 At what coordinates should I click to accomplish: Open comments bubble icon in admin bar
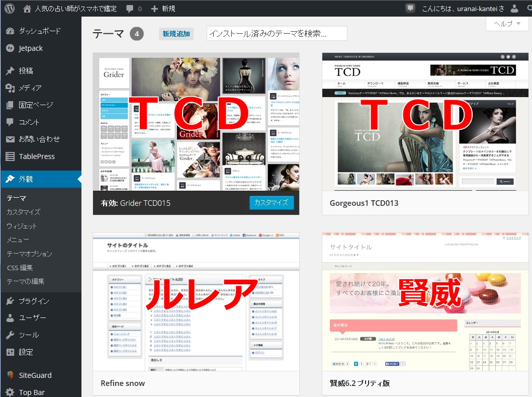[130, 9]
